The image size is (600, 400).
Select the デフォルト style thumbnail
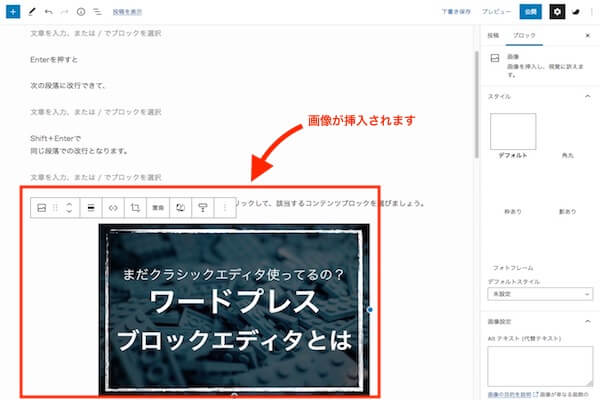(x=513, y=131)
